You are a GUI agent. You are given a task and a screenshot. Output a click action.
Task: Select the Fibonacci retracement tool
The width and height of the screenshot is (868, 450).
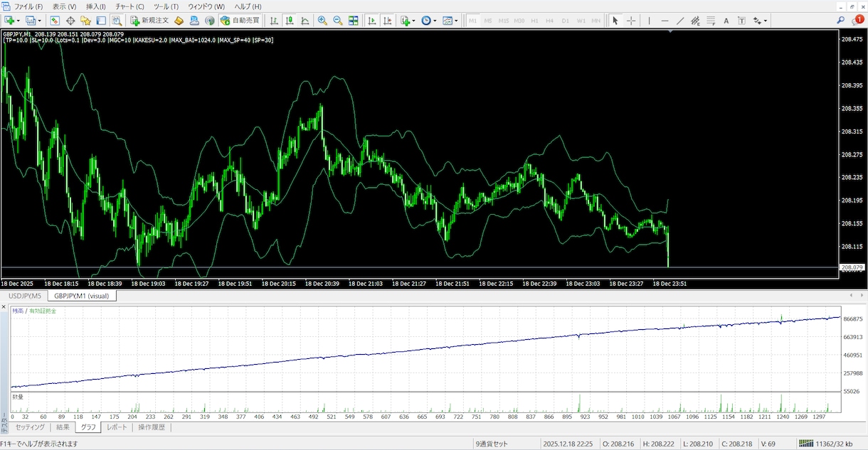click(711, 21)
